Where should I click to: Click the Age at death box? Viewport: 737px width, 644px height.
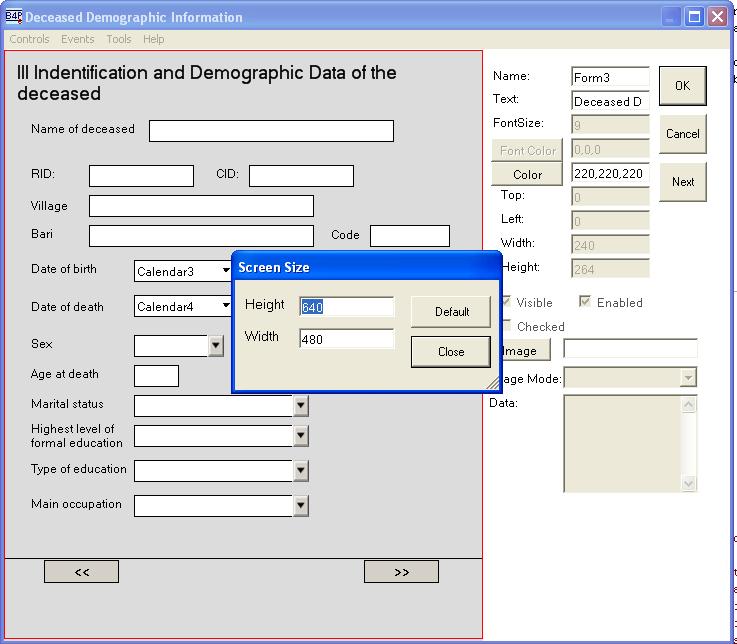click(x=157, y=376)
